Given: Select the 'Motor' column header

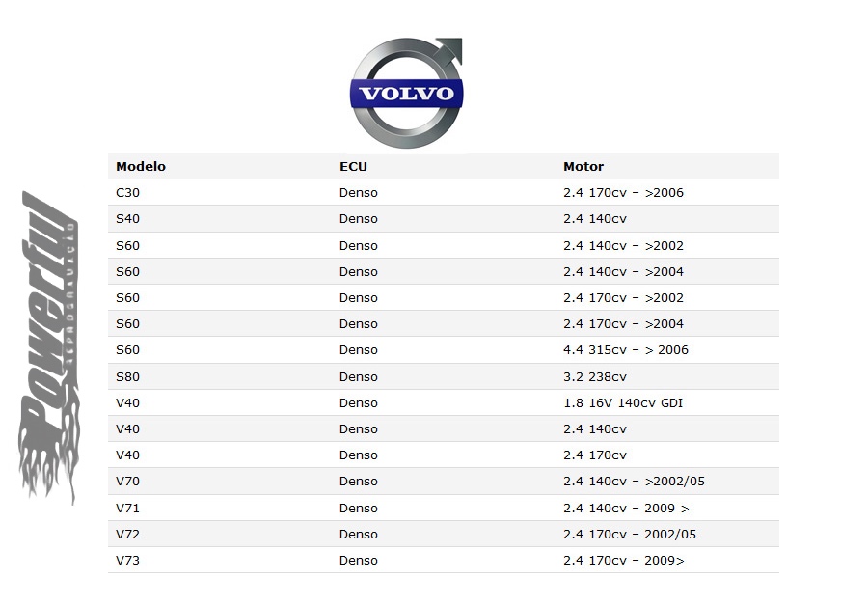Looking at the screenshot, I should [x=583, y=167].
